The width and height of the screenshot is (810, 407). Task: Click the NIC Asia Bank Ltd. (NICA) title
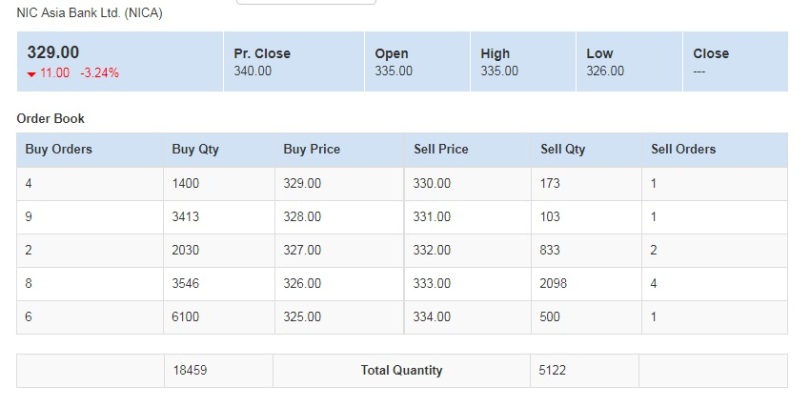click(90, 13)
